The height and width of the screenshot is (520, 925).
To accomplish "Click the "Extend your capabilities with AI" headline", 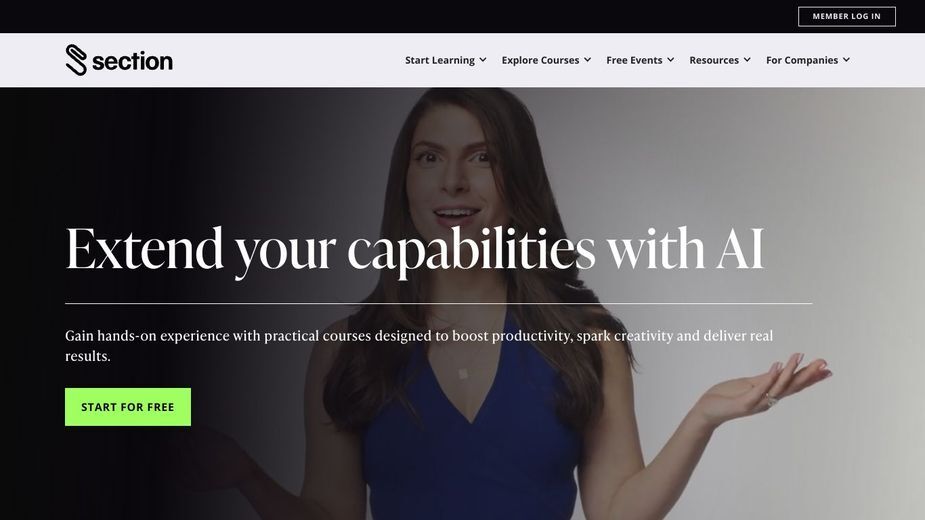I will pos(415,250).
